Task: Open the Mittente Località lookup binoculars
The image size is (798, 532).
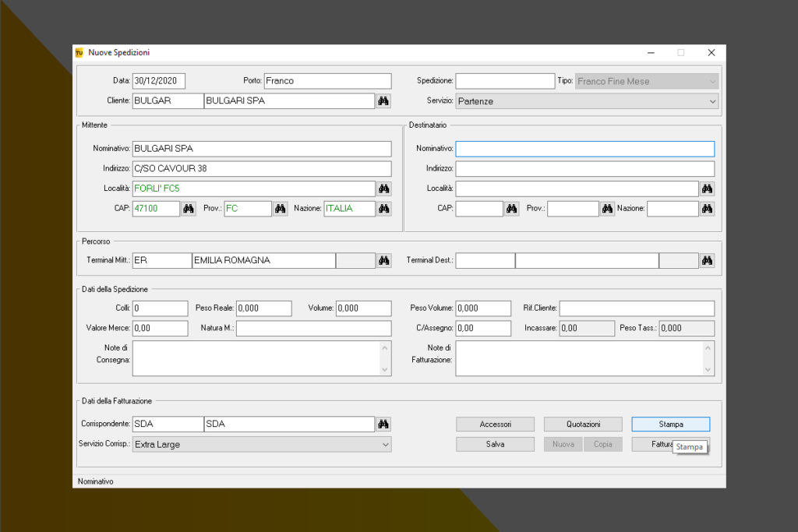Action: 383,188
